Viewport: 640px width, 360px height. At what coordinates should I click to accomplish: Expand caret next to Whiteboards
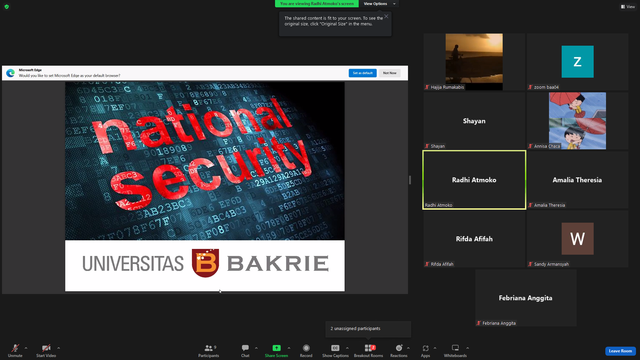pos(467,348)
